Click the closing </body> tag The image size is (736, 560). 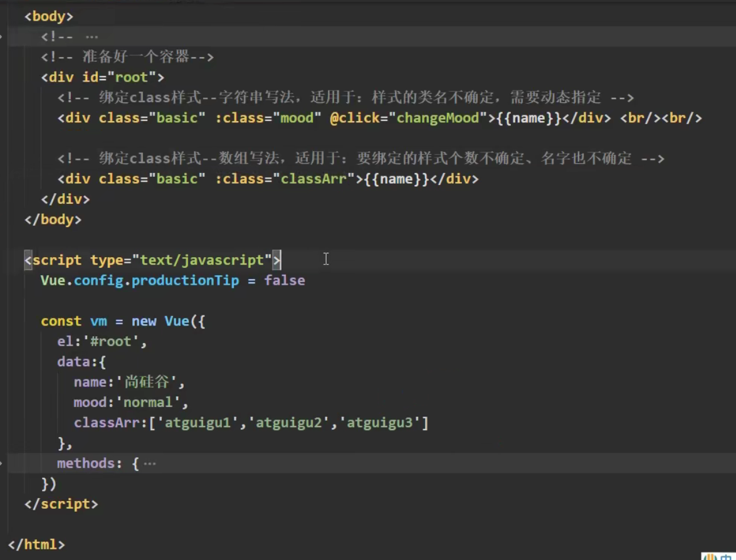coord(53,219)
